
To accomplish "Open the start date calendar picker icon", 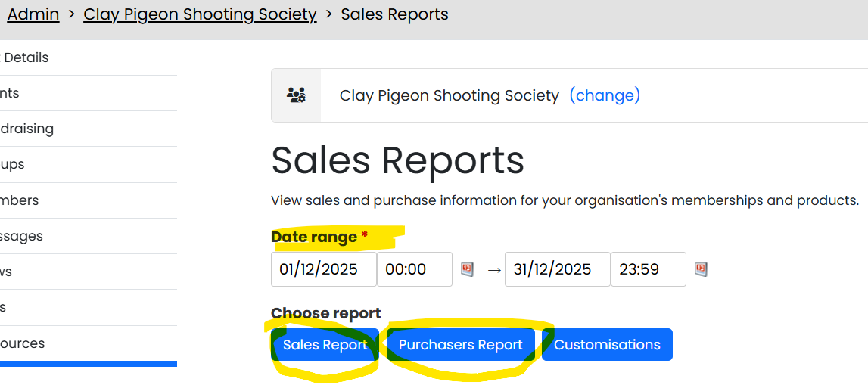I will pyautogui.click(x=467, y=269).
